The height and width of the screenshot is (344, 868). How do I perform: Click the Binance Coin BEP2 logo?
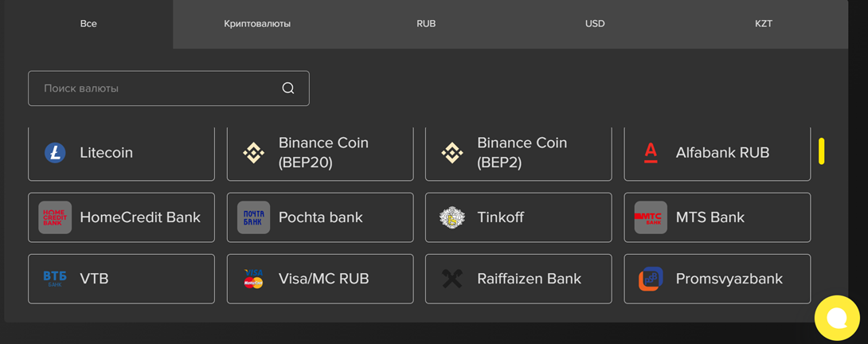click(452, 153)
